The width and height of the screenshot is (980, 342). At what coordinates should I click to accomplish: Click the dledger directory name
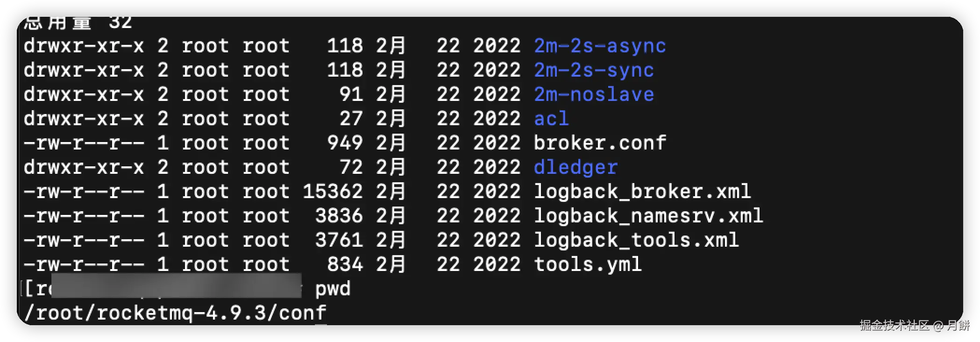575,167
